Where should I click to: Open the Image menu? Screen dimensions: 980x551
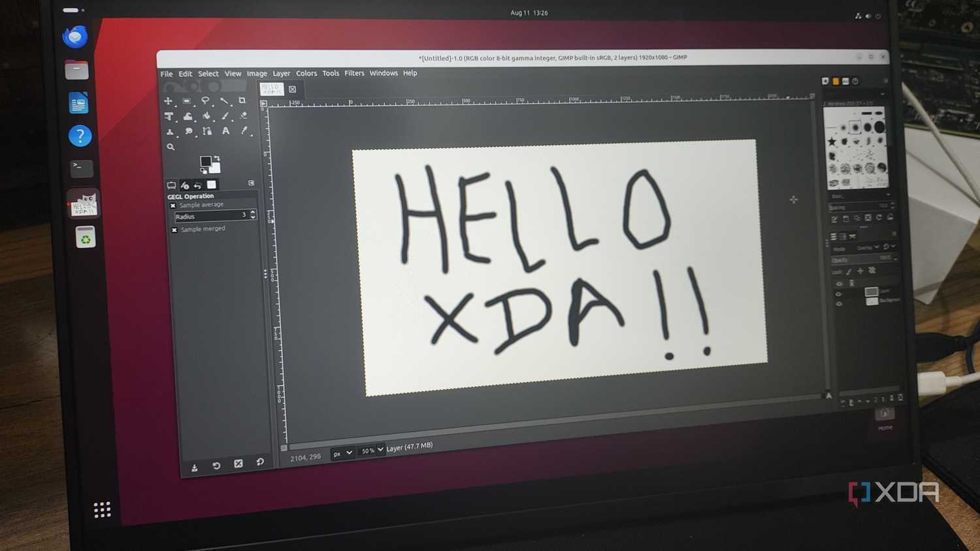pyautogui.click(x=257, y=74)
